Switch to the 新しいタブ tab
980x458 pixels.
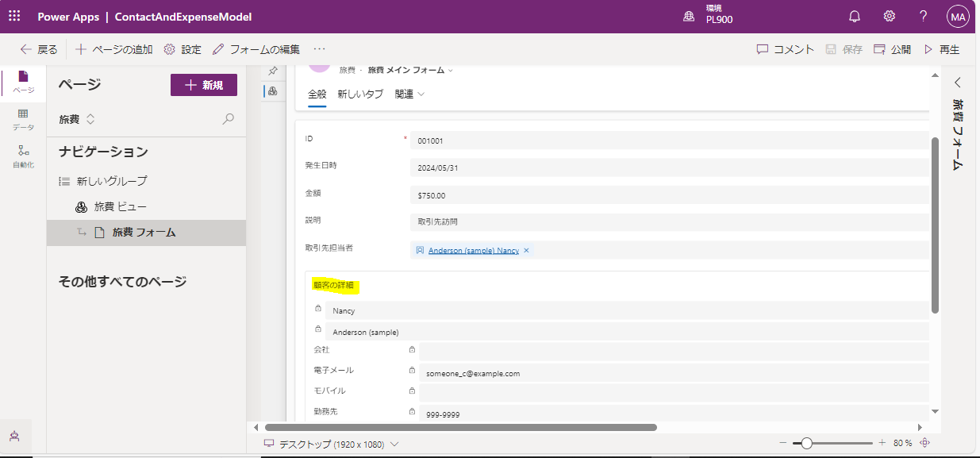pos(360,94)
